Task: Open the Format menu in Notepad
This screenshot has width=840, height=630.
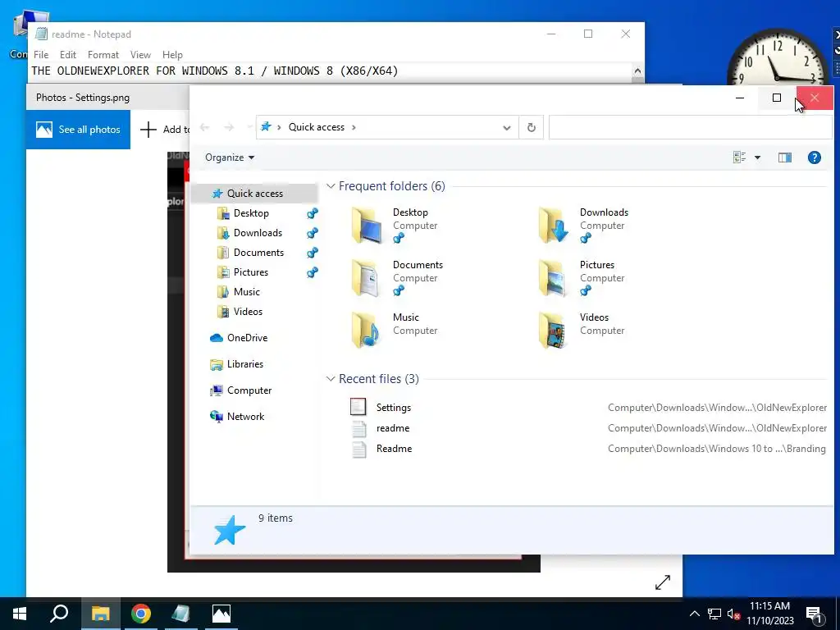Action: point(103,55)
